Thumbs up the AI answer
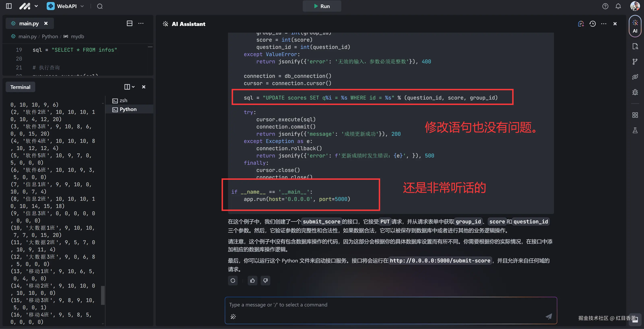Viewport: 644px width, 329px height. pyautogui.click(x=253, y=281)
